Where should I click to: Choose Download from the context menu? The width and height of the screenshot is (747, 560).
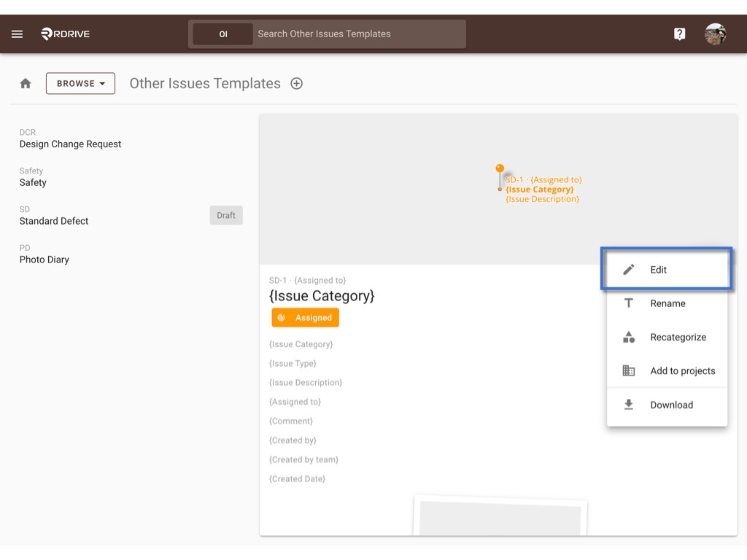point(667,405)
